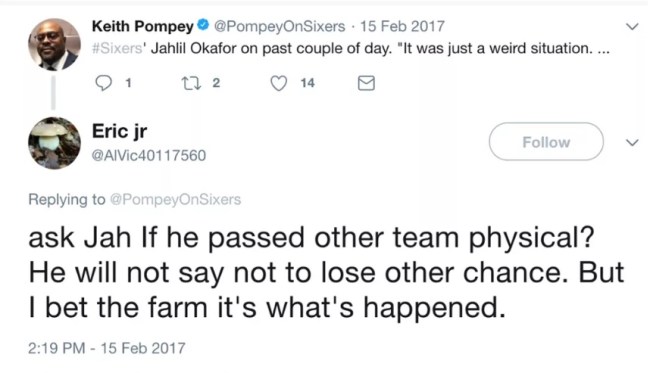
Task: Click the reply speech bubble icon
Action: 104,83
